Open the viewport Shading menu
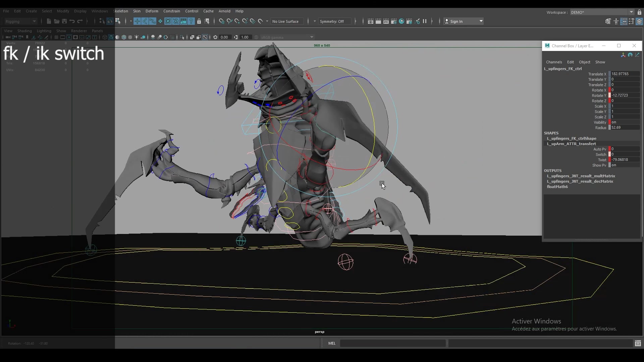 24,31
